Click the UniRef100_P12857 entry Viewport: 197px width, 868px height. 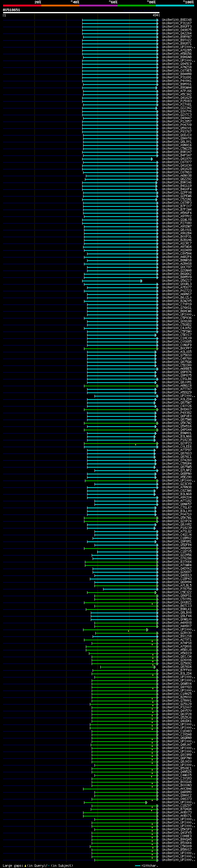point(177,122)
